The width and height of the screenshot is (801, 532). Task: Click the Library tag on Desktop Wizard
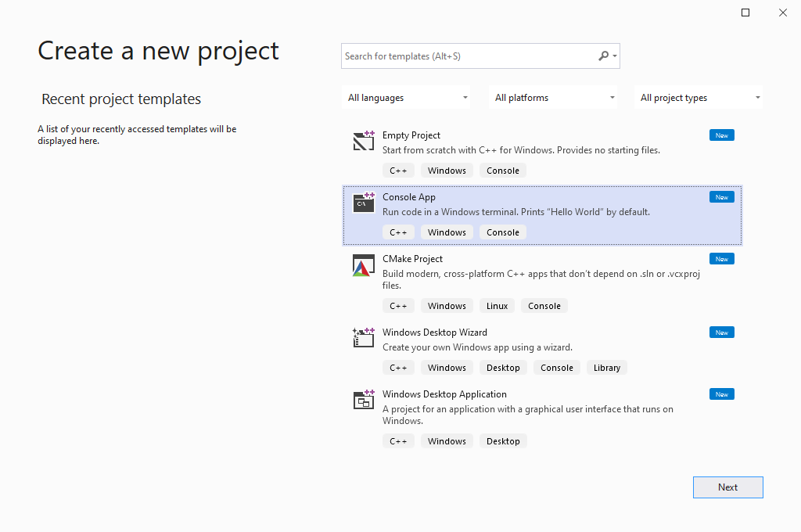pos(606,368)
